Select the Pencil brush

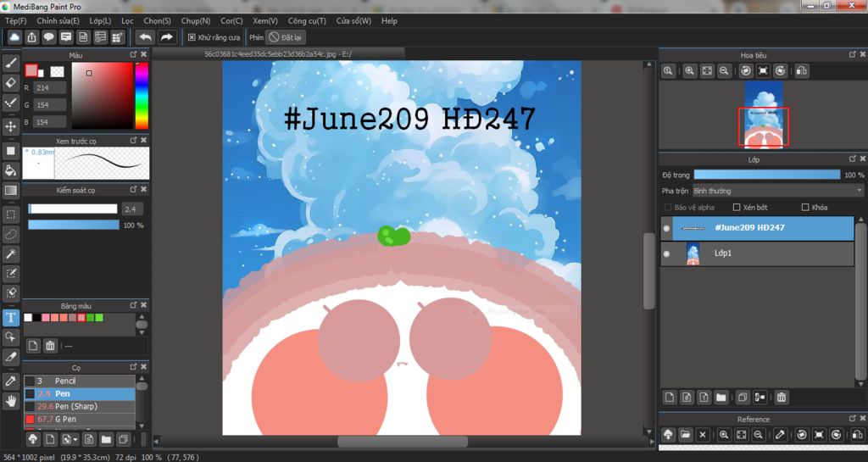click(79, 381)
